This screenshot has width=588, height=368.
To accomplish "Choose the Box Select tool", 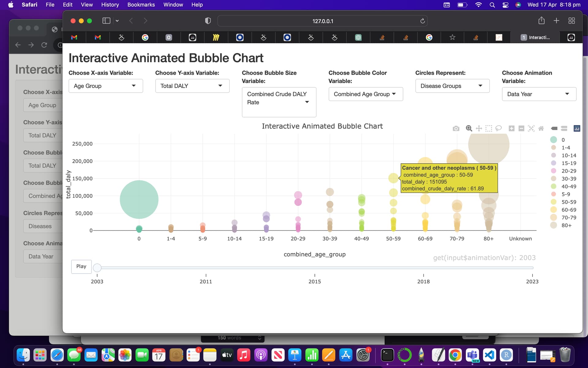I will 489,128.
